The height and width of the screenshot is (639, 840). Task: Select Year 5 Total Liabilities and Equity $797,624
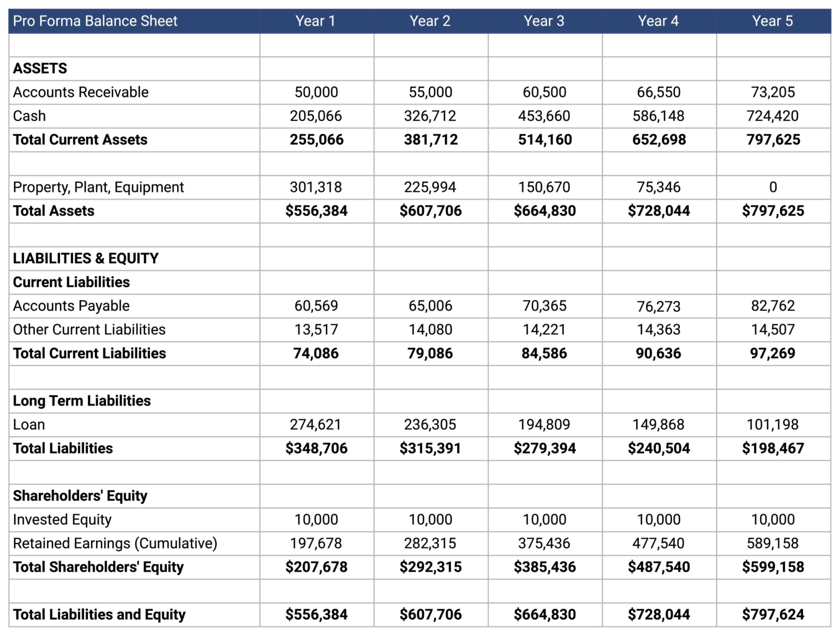pyautogui.click(x=773, y=615)
